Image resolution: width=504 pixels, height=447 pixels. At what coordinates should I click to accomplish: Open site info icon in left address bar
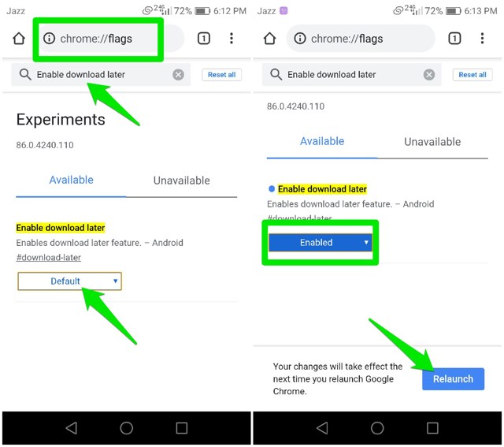[x=49, y=39]
